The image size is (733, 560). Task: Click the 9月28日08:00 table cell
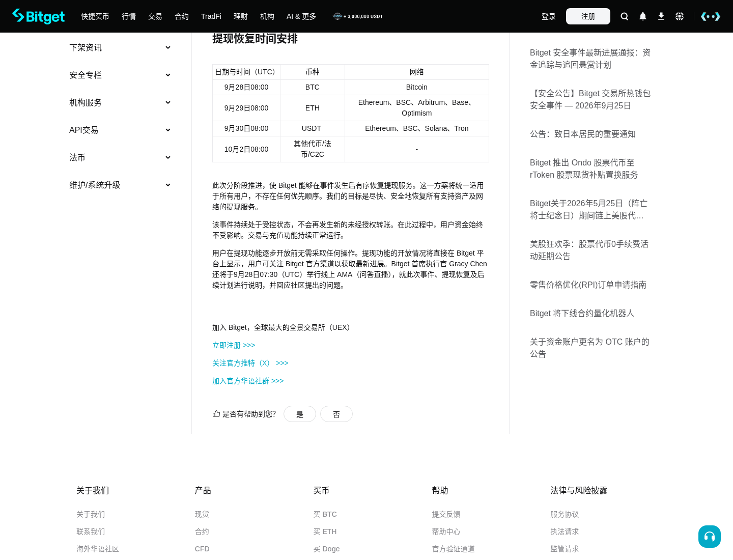pos(246,87)
